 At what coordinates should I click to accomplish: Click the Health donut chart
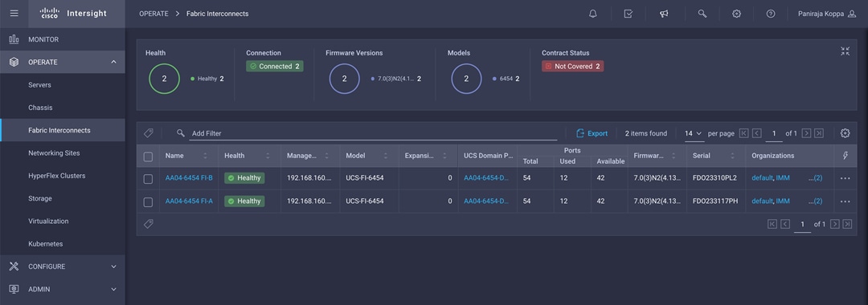pos(165,79)
